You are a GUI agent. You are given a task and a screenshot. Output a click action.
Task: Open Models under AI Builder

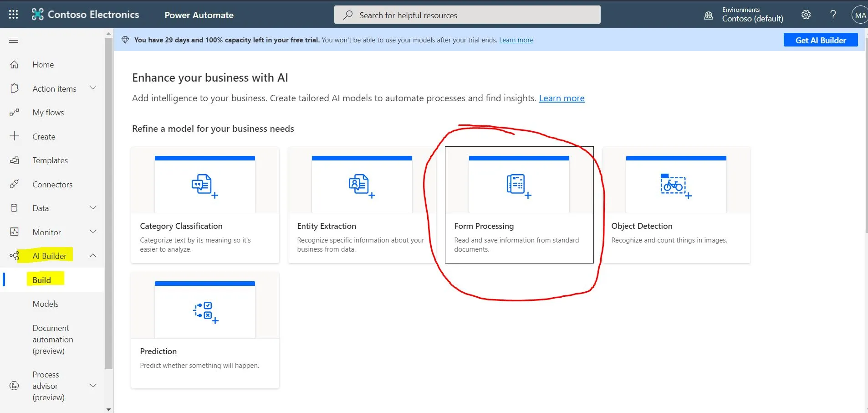coord(46,304)
